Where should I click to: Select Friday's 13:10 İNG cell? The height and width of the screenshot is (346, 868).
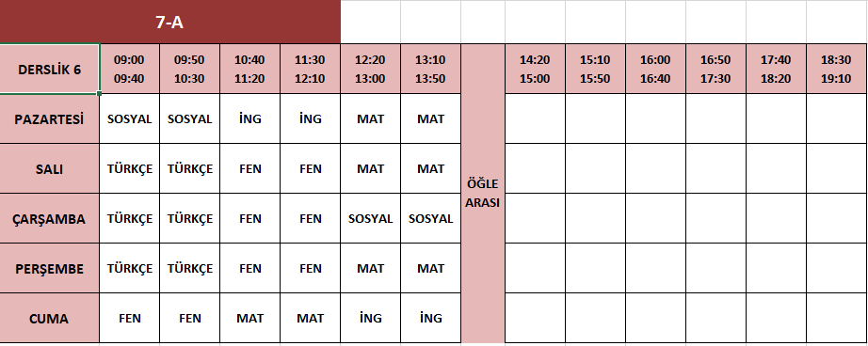pos(430,319)
